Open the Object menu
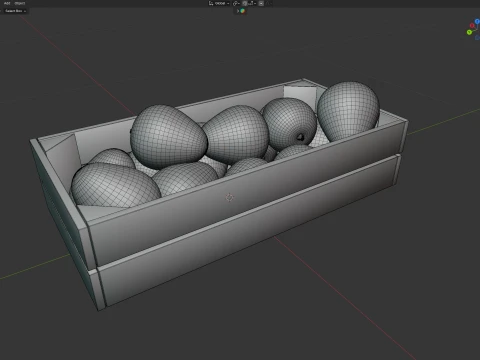The image size is (480, 360). coord(20,3)
